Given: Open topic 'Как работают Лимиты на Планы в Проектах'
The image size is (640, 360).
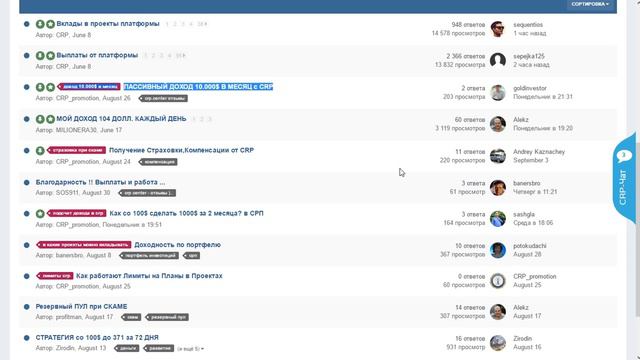Looking at the screenshot, I should [x=149, y=276].
